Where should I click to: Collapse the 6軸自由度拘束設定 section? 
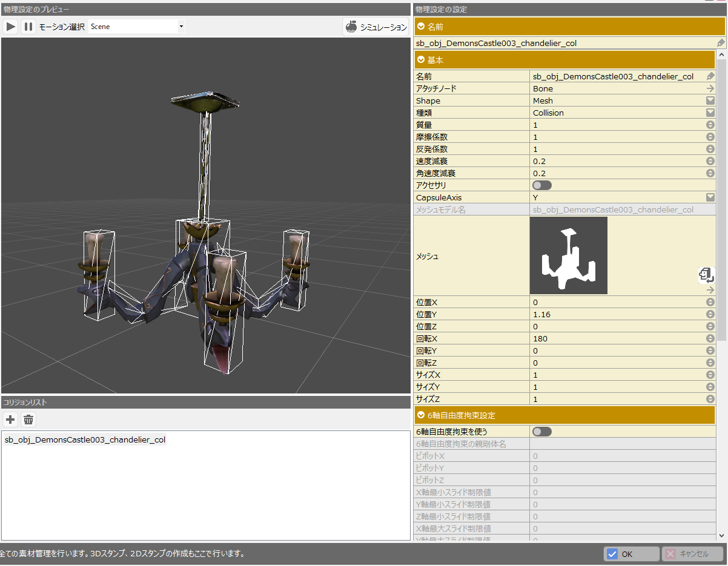pyautogui.click(x=422, y=415)
